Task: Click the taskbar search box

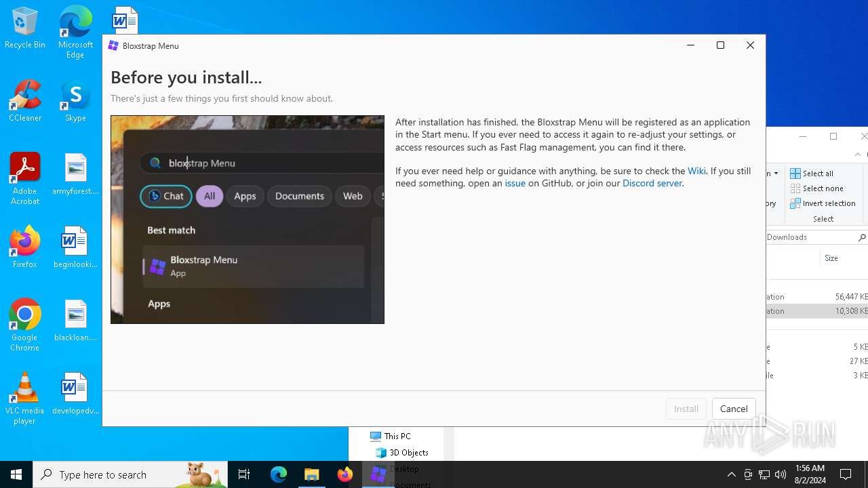Action: [x=130, y=474]
